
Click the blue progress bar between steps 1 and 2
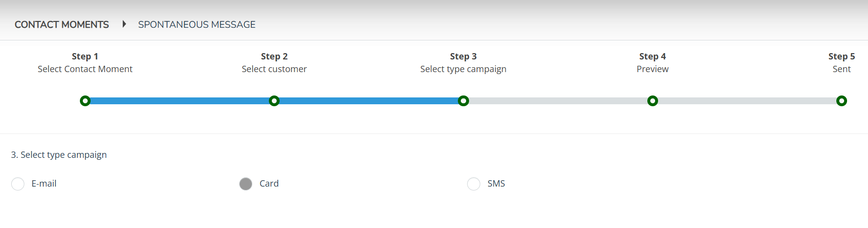(180, 101)
